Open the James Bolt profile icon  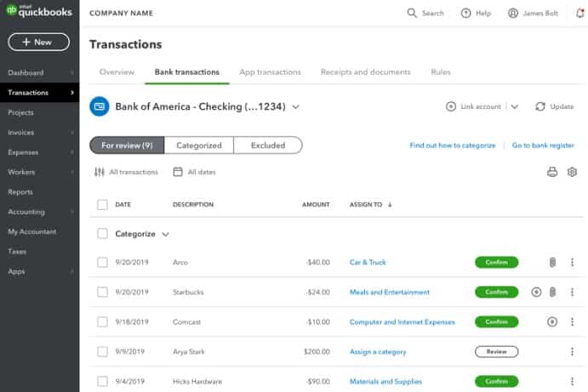[x=513, y=13]
